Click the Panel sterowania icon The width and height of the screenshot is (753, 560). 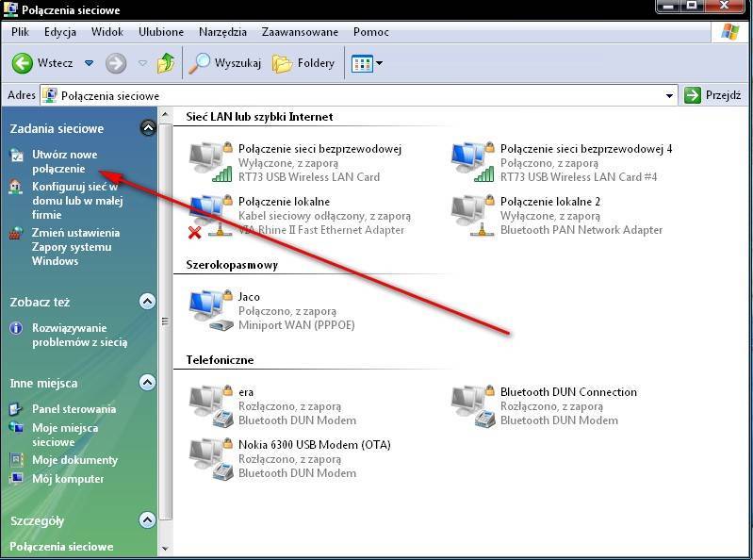coord(16,409)
